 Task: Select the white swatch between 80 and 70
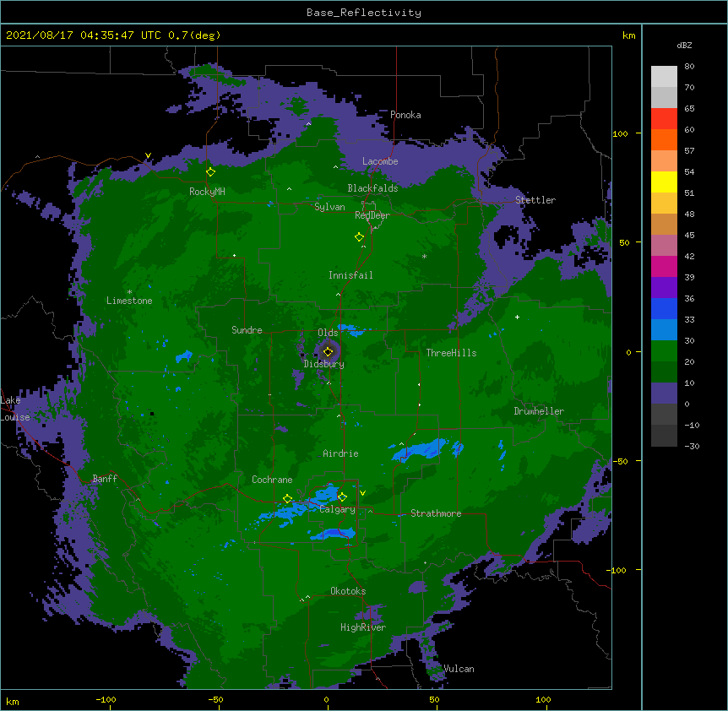coord(664,76)
